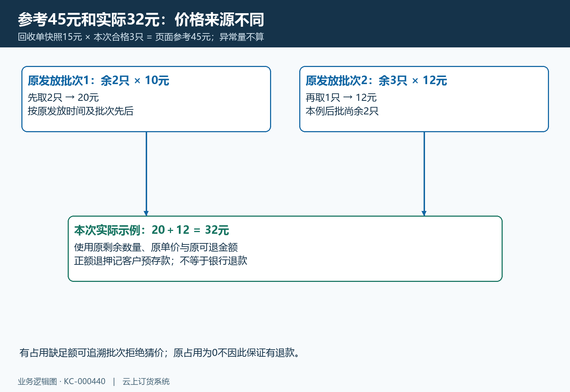570x392 pixels.
Task: Click heading '原发放批次2:余3只 × 12元'
Action: pos(376,81)
